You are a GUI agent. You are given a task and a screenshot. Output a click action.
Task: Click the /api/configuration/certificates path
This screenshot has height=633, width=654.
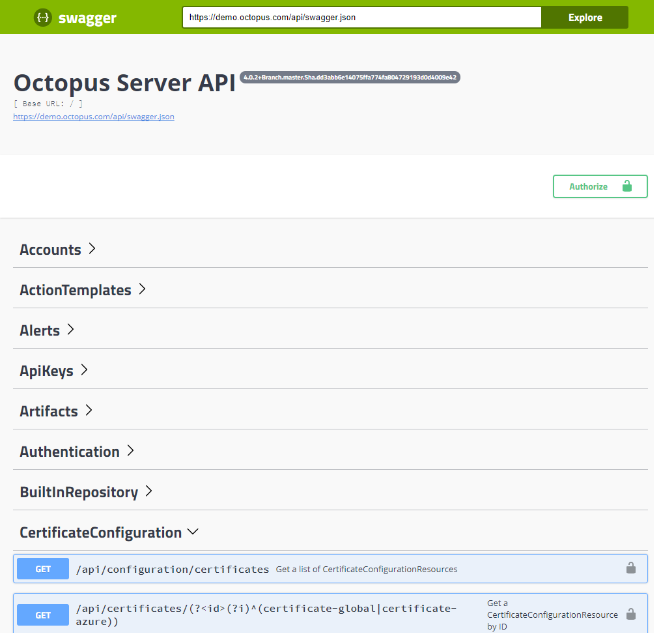pos(172,569)
